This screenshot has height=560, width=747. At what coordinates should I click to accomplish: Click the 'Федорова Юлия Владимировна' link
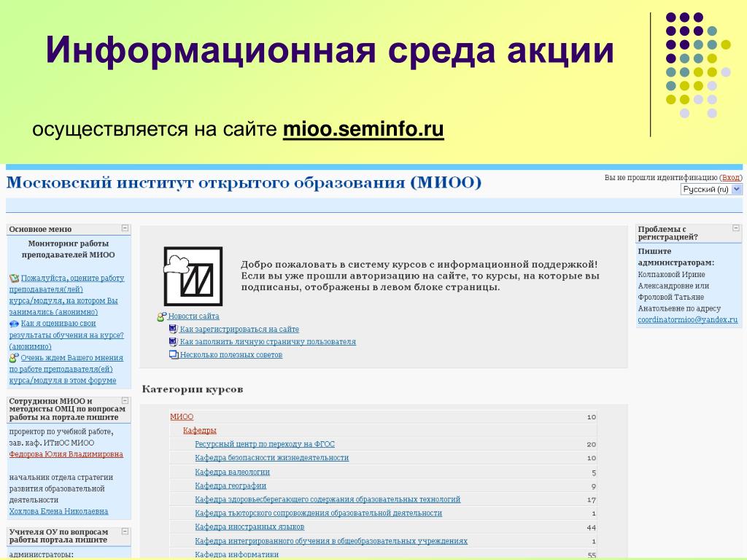tap(66, 454)
